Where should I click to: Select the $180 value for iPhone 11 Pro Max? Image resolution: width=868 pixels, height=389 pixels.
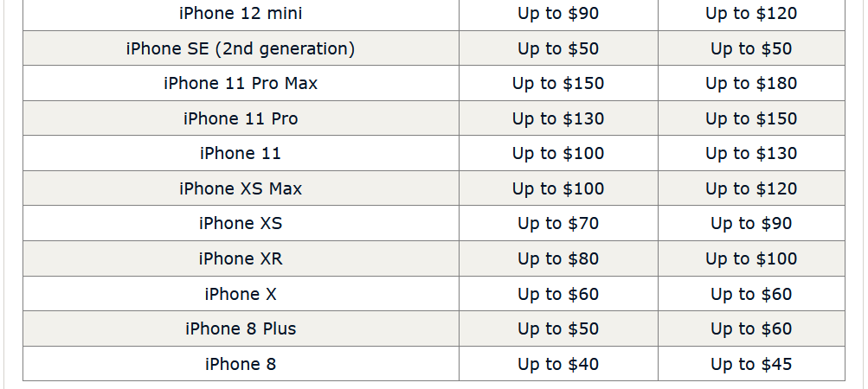(751, 84)
